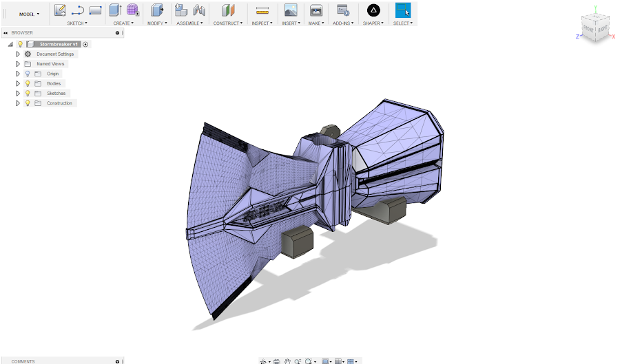Viewport: 620px width, 364px height.
Task: Activate Stormbreaker v1 component radio button
Action: pos(85,44)
